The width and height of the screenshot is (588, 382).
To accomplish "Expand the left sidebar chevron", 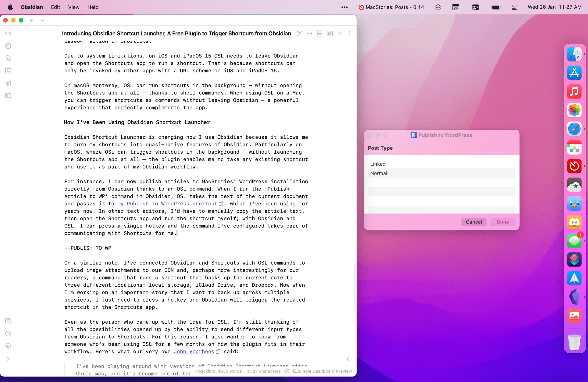I will click(x=8, y=359).
